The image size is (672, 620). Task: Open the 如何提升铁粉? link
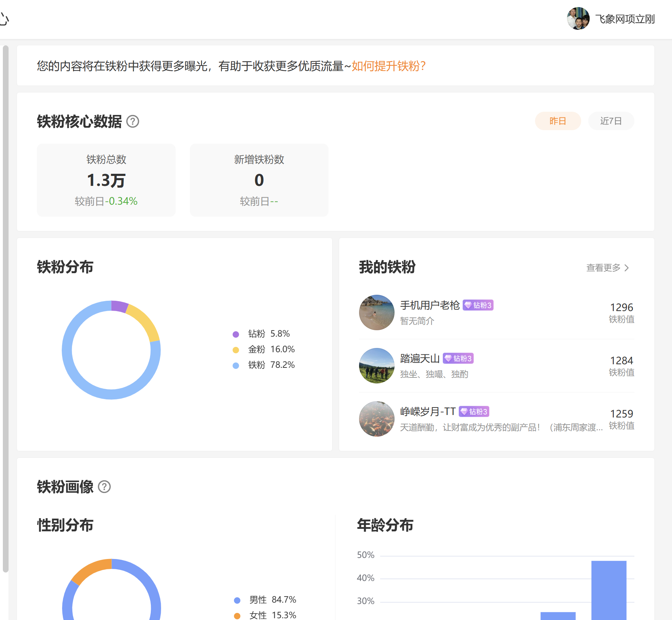click(389, 66)
